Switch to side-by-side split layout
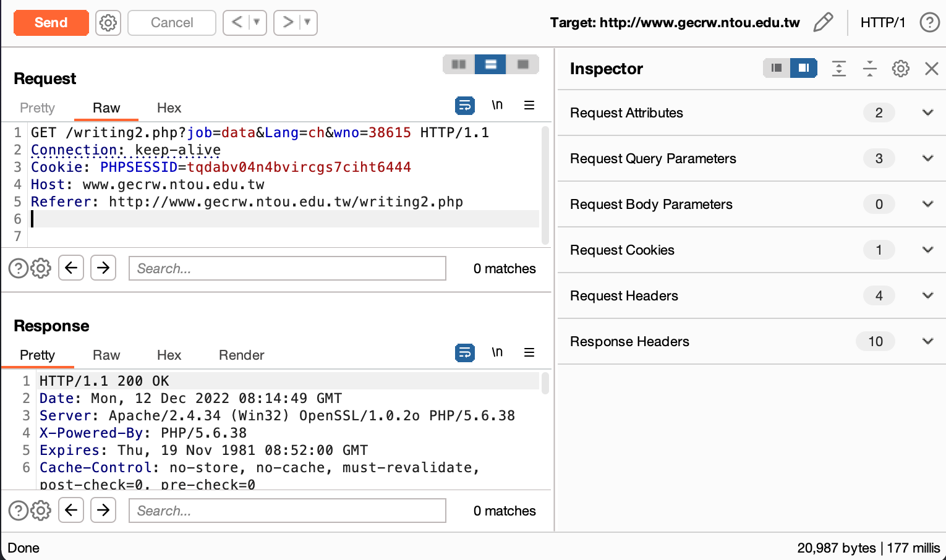This screenshot has width=946, height=560. tap(459, 64)
